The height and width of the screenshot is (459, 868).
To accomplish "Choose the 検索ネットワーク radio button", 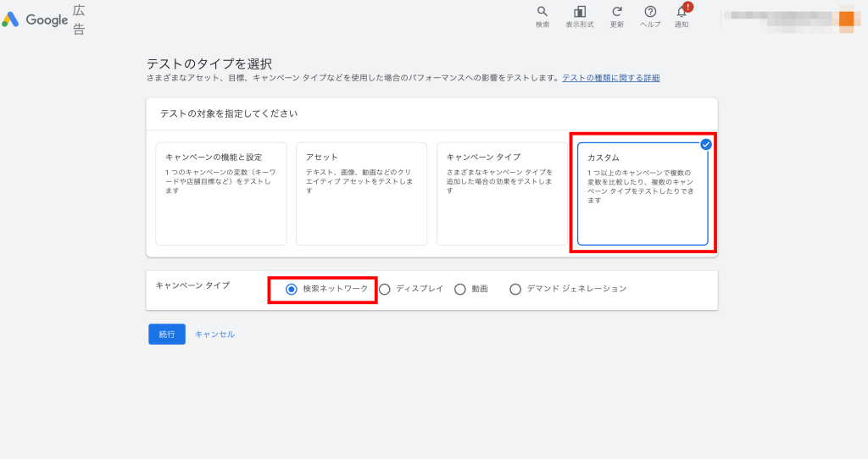I will coord(292,290).
